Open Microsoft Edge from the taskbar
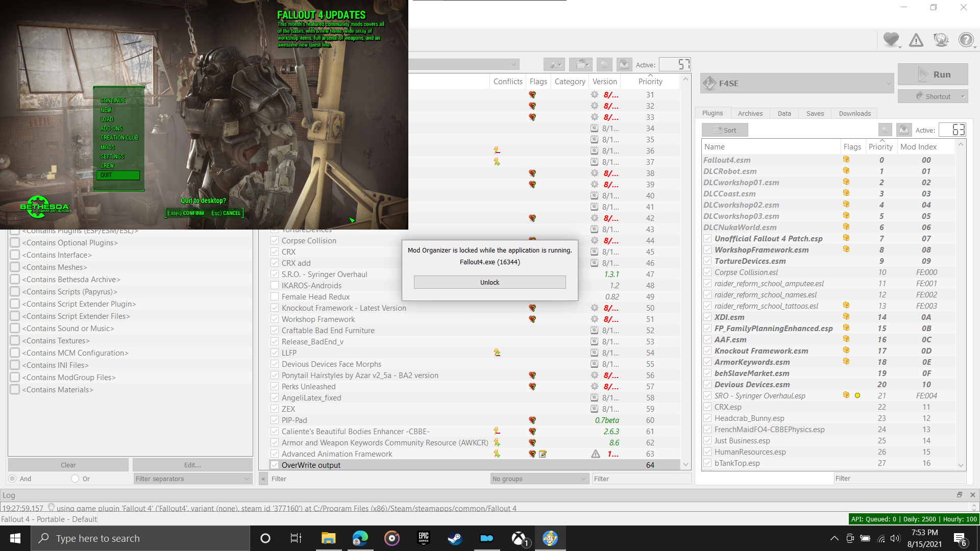 360,538
